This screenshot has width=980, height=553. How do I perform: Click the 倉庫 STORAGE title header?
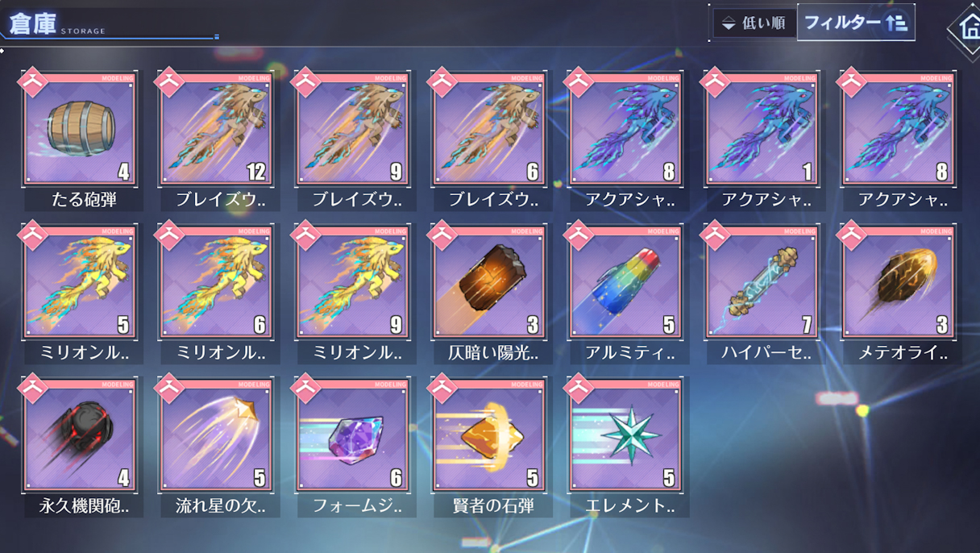click(56, 24)
